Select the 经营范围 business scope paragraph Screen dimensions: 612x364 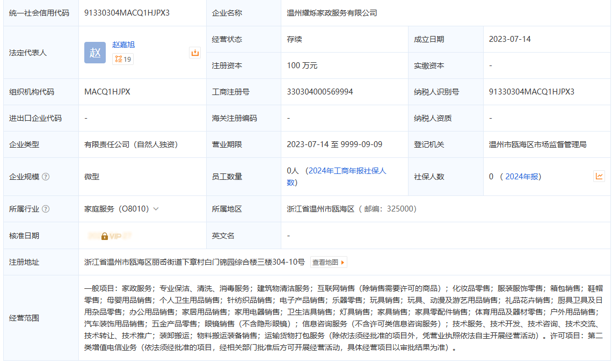click(344, 318)
